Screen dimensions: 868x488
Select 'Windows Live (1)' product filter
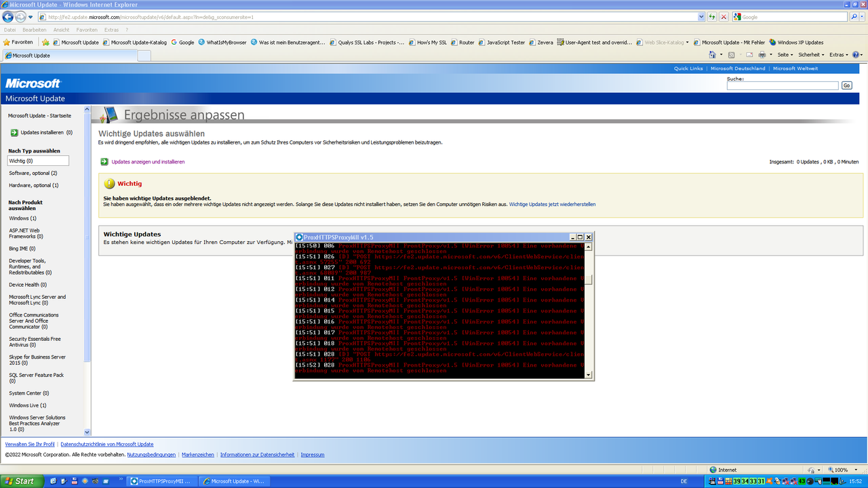28,405
